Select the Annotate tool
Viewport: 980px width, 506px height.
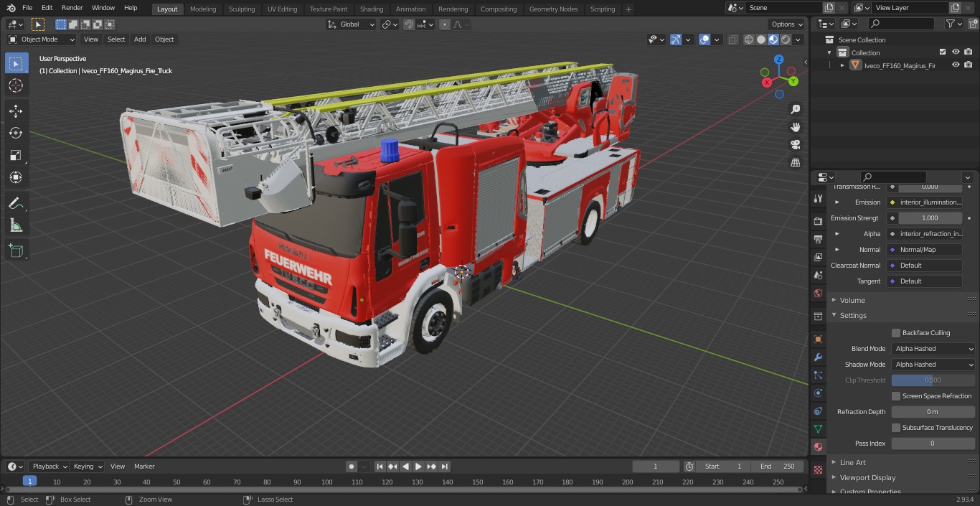pos(16,203)
